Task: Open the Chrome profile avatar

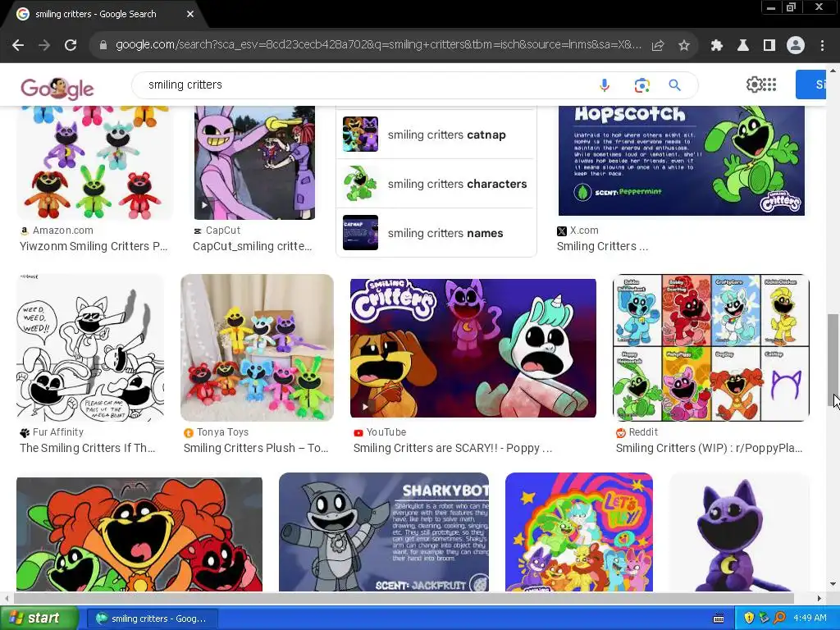Action: 796,46
